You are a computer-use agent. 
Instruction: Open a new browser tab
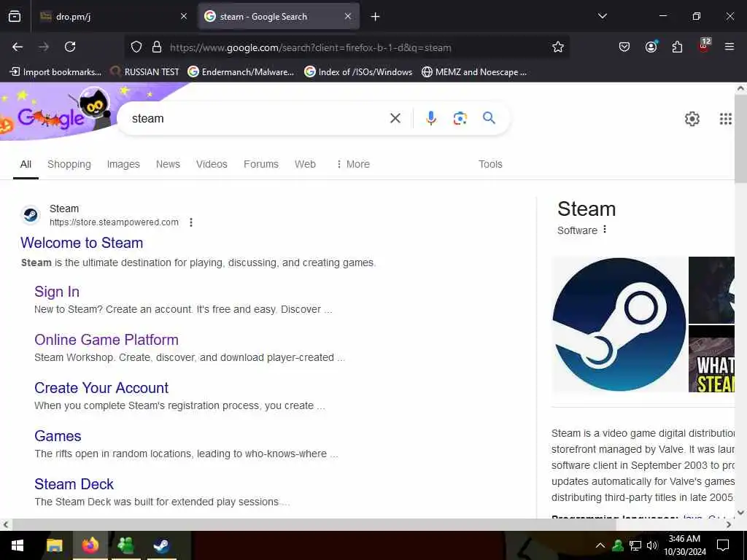(x=376, y=17)
